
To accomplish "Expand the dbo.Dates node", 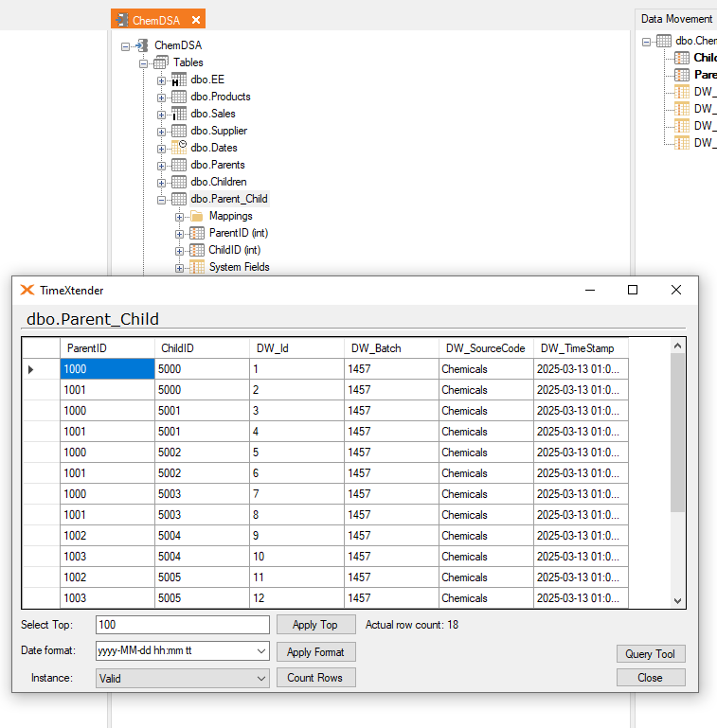I will [161, 149].
